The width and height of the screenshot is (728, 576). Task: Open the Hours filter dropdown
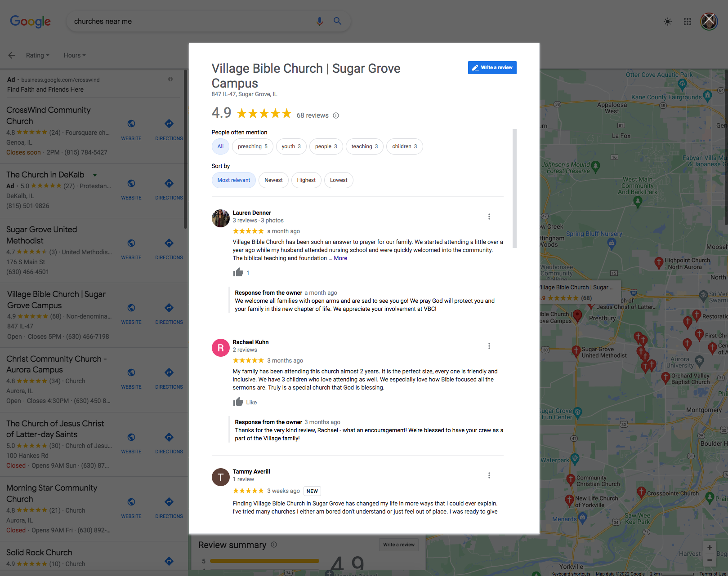point(75,55)
